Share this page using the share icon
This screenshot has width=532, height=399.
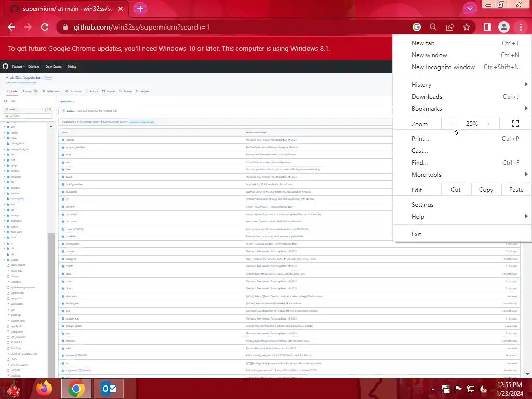pyautogui.click(x=450, y=27)
